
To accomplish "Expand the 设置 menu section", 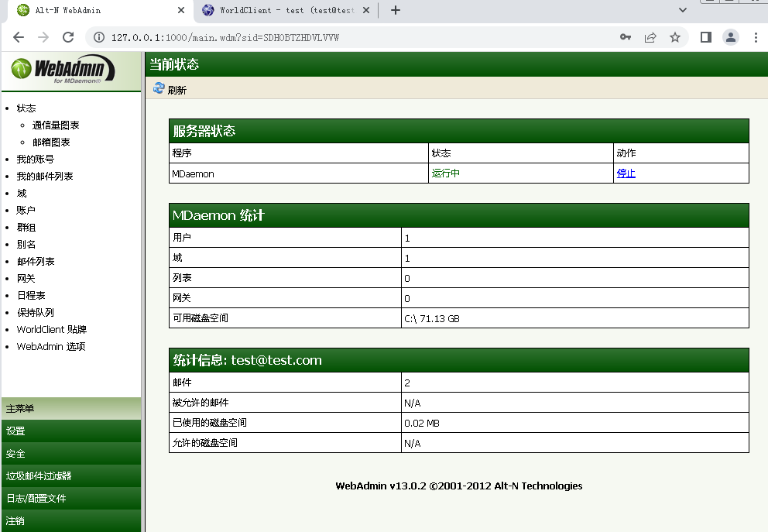I will click(x=71, y=431).
